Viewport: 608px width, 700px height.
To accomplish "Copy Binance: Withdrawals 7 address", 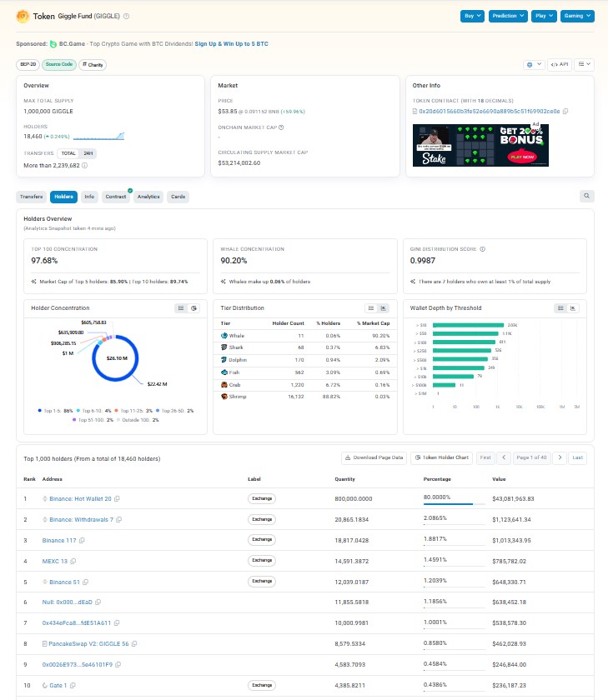I will point(118,520).
